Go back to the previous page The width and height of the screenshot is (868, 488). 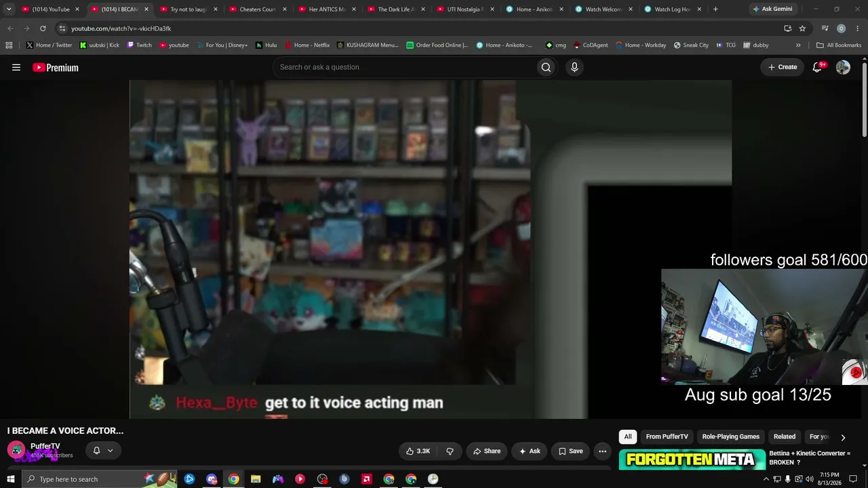[10, 28]
